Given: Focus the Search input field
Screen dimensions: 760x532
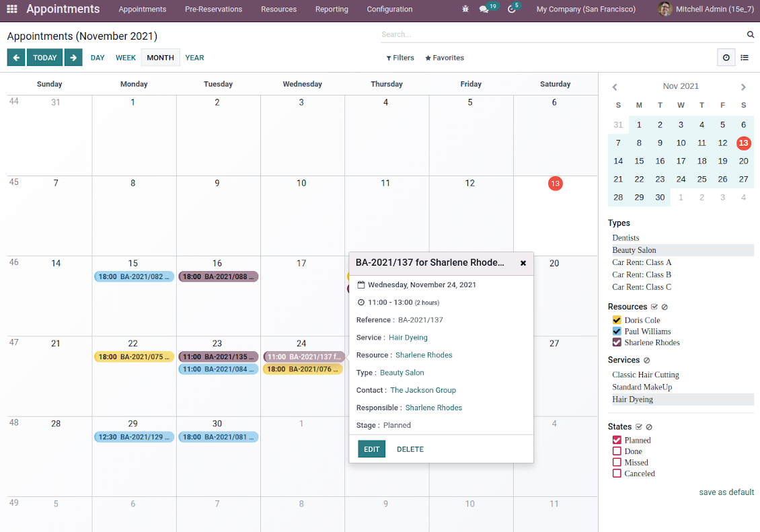Looking at the screenshot, I should point(562,34).
